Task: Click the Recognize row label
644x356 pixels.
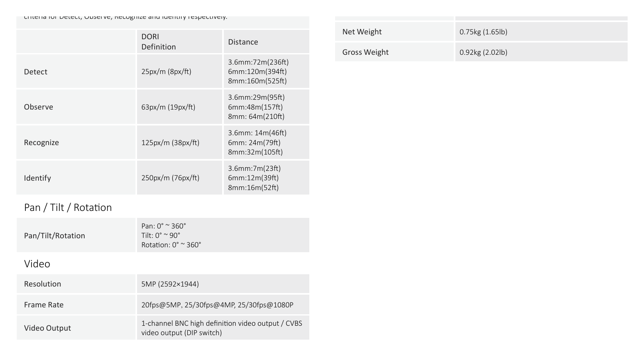Action: [41, 142]
